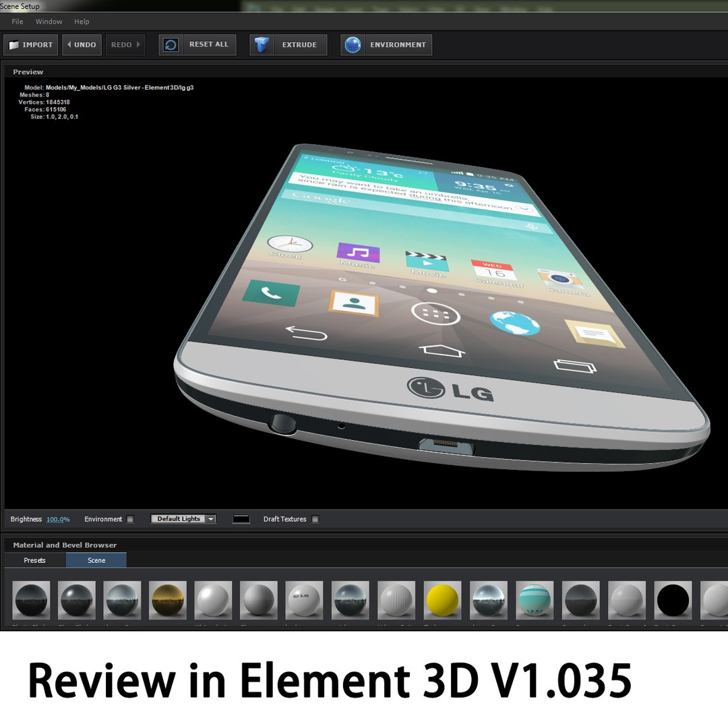Click the "Vertices: 1845318" info line
This screenshot has height=728, width=728.
click(44, 102)
